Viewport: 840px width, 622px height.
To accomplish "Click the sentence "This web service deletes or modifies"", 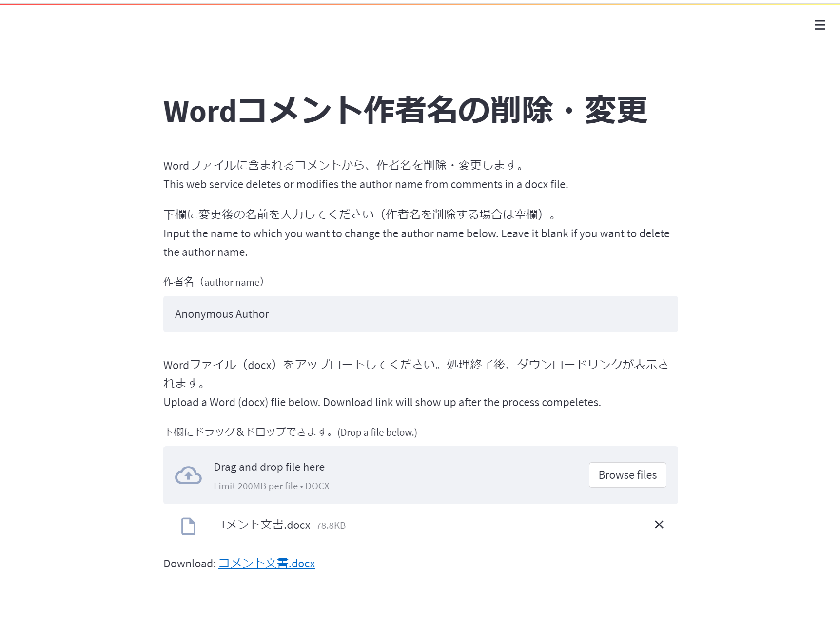I will 365,185.
